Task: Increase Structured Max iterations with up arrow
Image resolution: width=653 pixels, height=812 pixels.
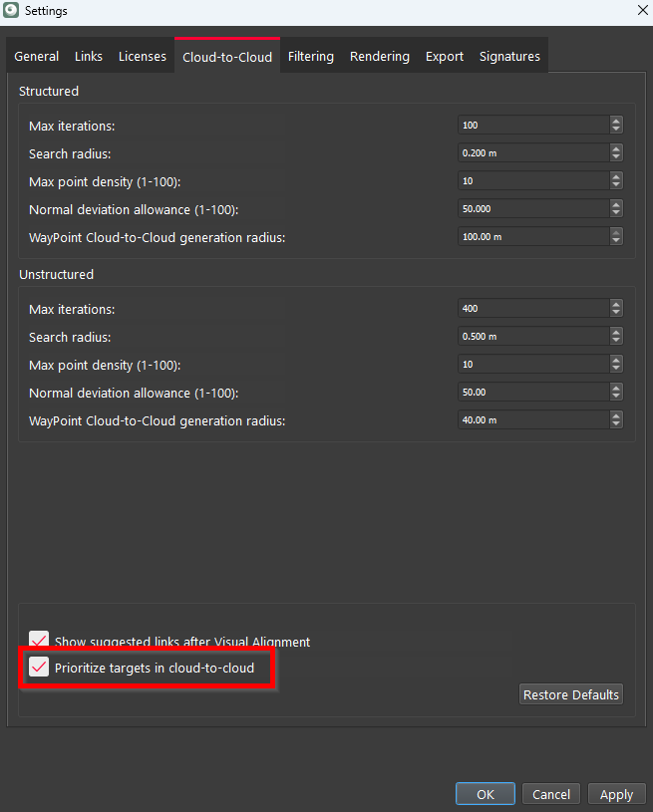Action: (x=616, y=121)
